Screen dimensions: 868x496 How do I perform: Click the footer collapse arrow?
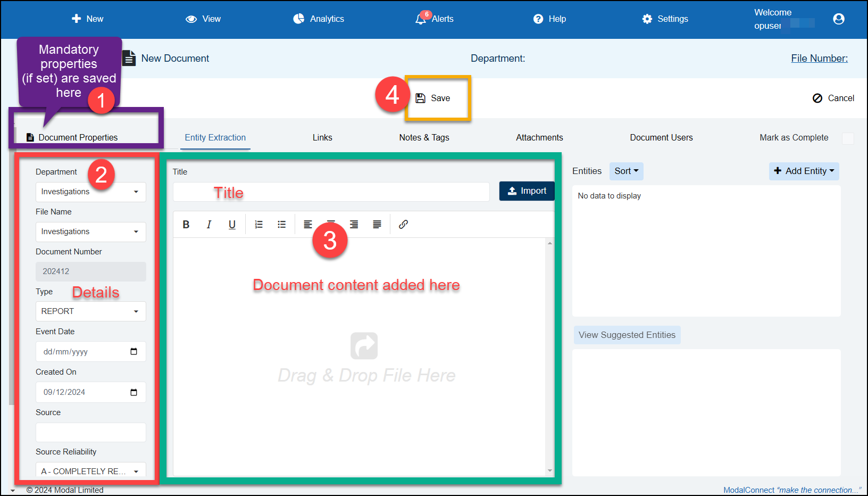coord(13,491)
